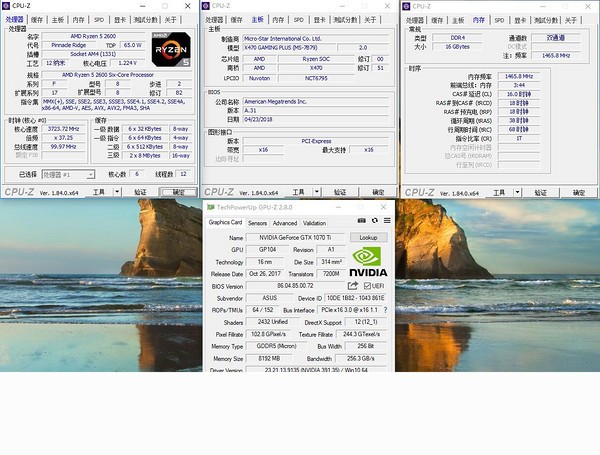Click the Bus Interface question mark icon

coord(385,310)
